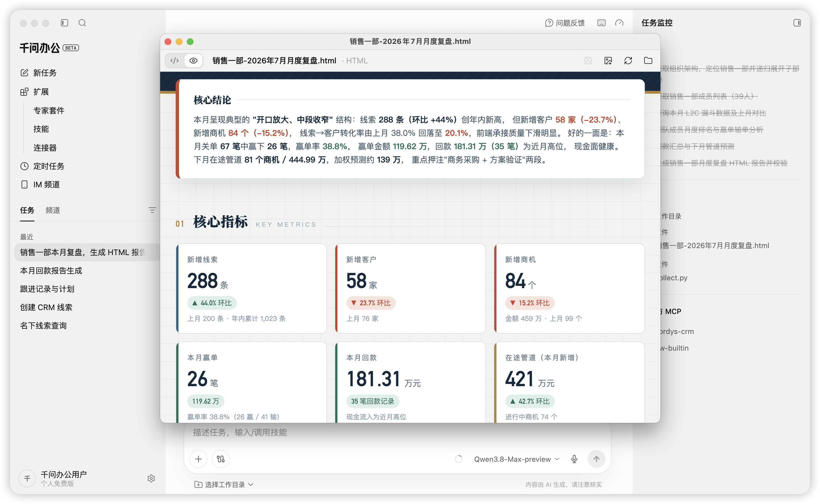Close the HTML preview window
Viewport: 820px width, 504px height.
[x=168, y=41]
